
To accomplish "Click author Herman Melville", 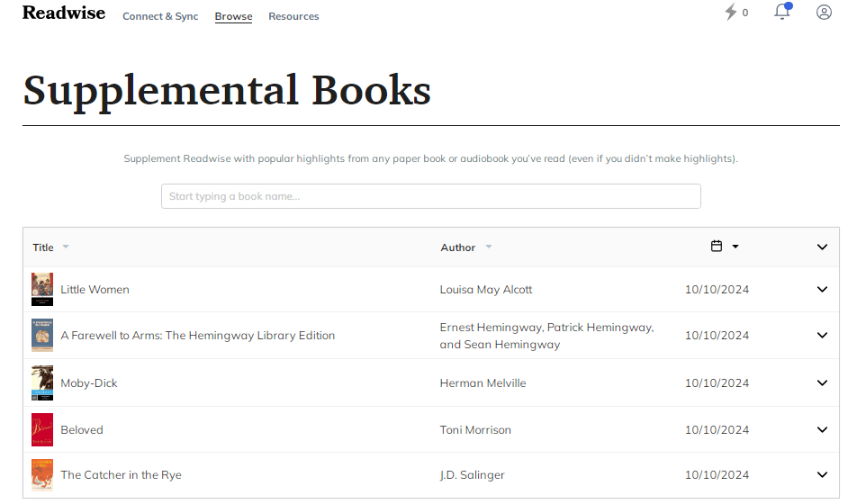I will tap(483, 382).
